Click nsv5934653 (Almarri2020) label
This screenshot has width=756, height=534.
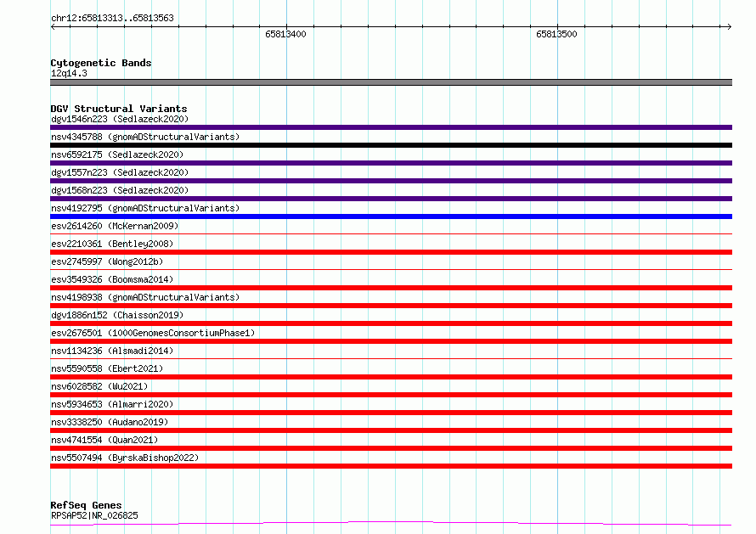(112, 404)
